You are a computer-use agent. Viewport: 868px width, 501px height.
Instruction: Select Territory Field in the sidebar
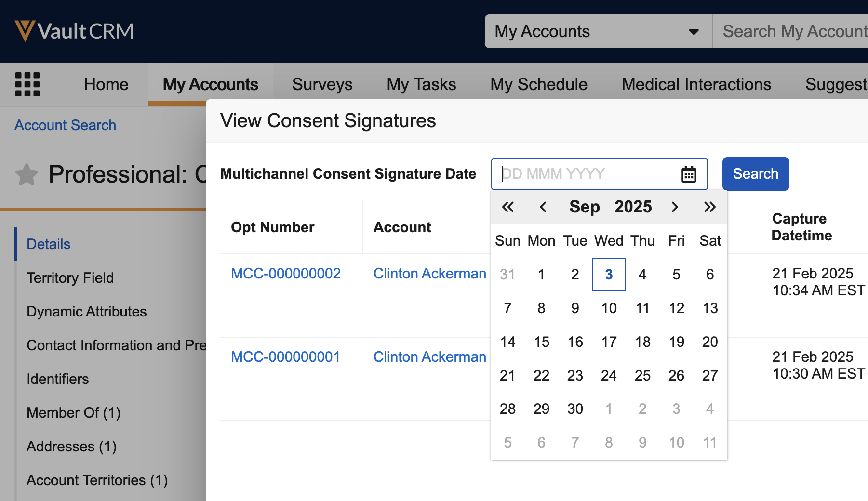click(70, 278)
